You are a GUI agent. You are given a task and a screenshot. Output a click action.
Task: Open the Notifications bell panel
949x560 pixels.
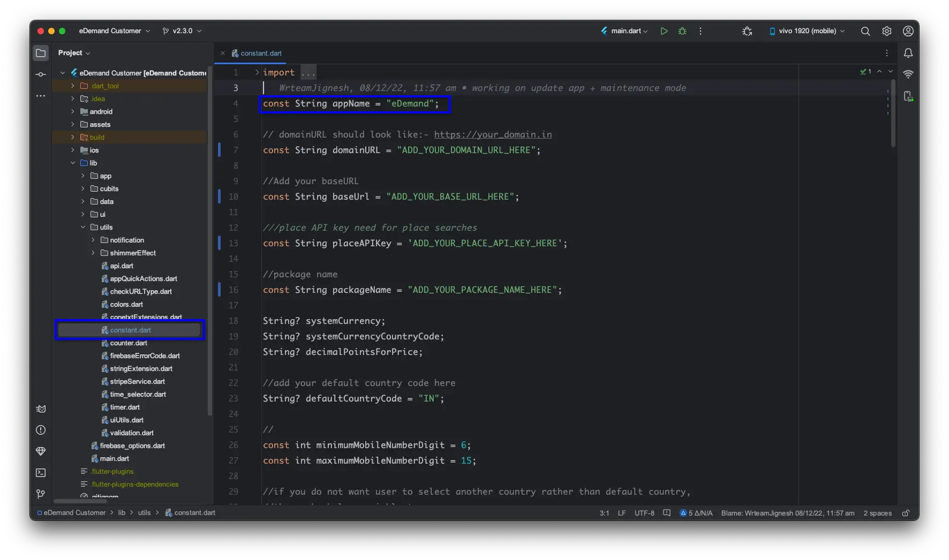[908, 53]
